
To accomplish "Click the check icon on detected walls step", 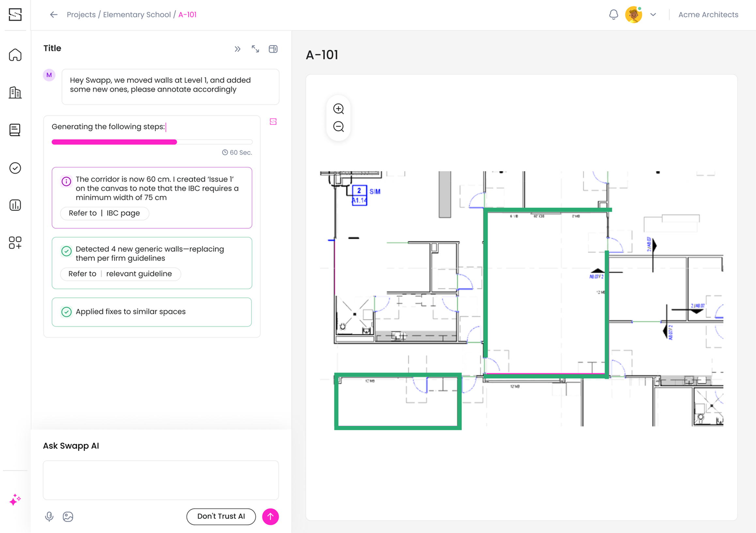I will click(66, 251).
